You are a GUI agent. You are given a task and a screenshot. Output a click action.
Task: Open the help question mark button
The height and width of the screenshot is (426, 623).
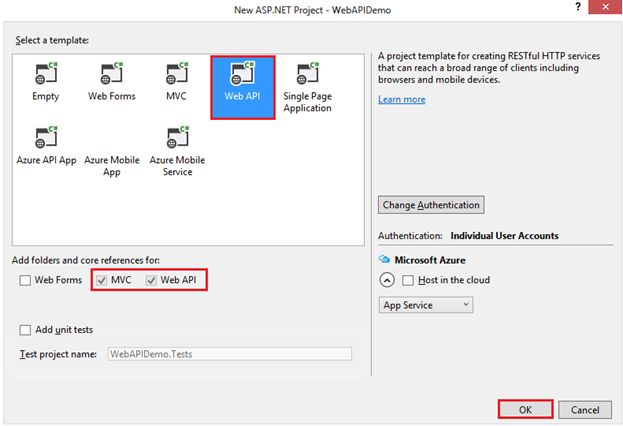pos(578,7)
